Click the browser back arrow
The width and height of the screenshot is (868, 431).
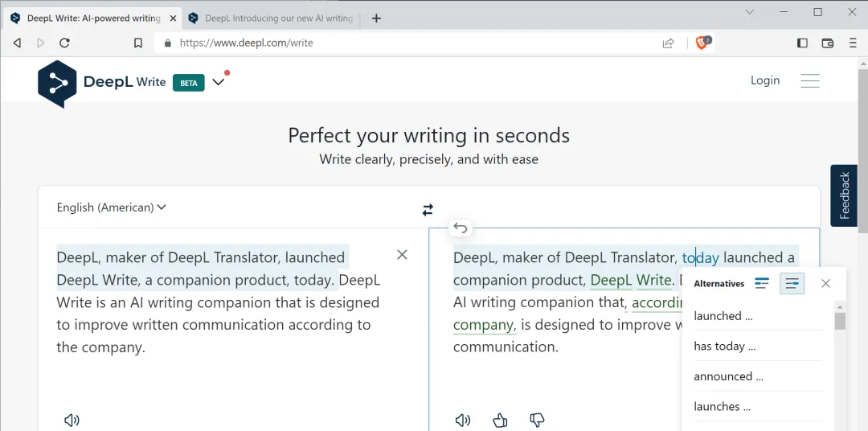[17, 43]
